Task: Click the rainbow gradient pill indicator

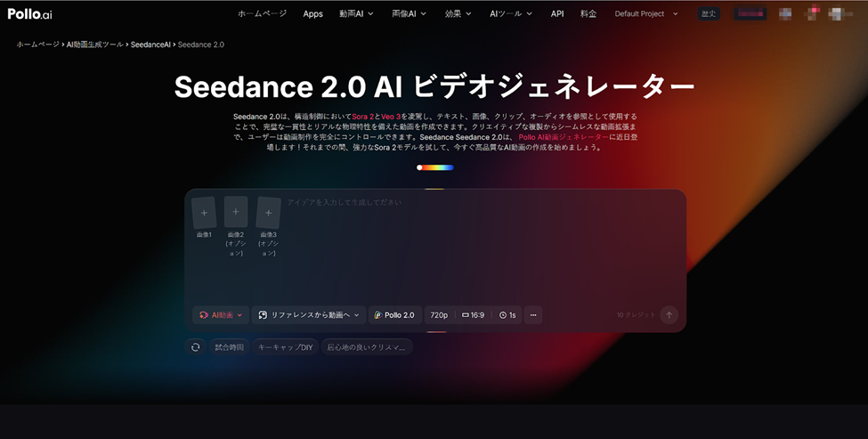Action: [435, 167]
